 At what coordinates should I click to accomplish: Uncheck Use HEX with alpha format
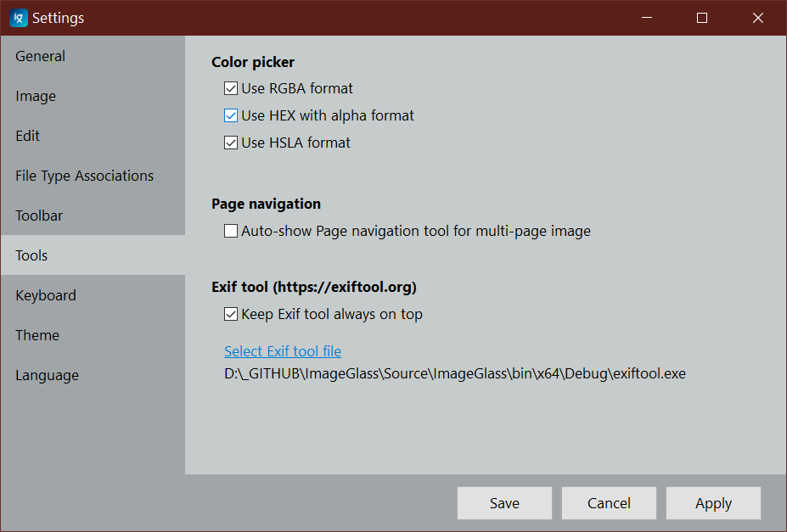pyautogui.click(x=231, y=115)
